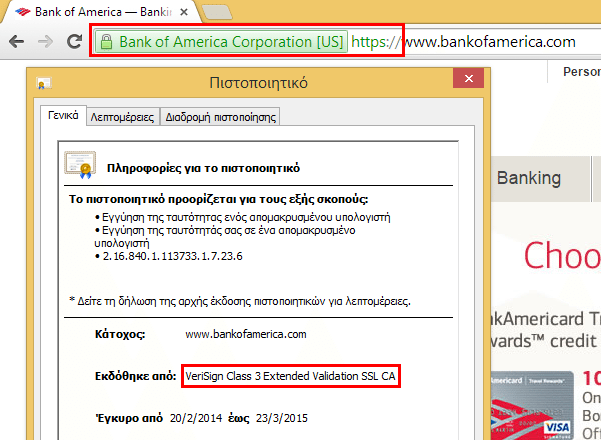601x440 pixels.
Task: Open a new tab with the blank tab button
Action: tap(217, 12)
